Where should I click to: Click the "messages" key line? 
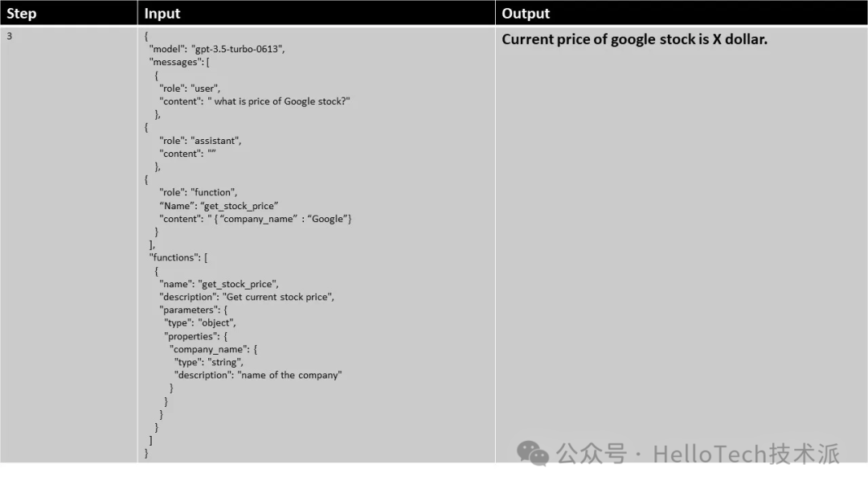click(179, 62)
